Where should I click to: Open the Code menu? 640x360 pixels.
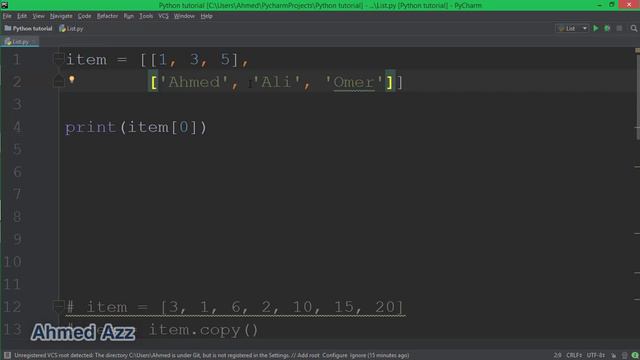(x=84, y=16)
